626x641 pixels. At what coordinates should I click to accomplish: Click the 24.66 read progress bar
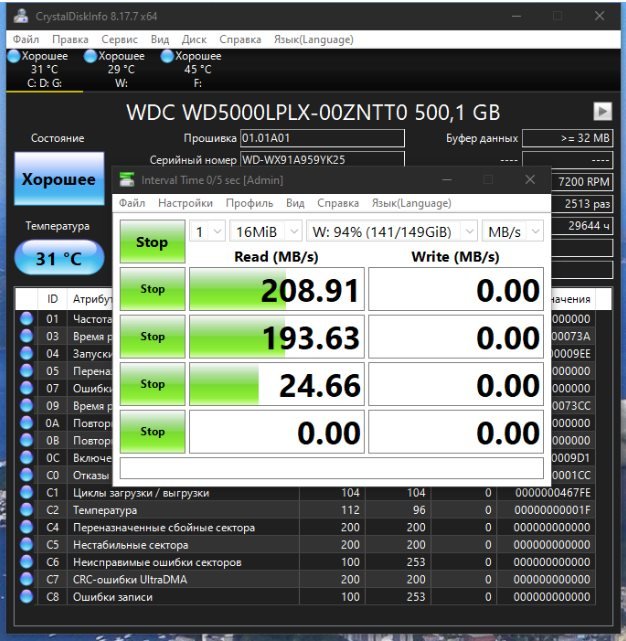point(276,384)
